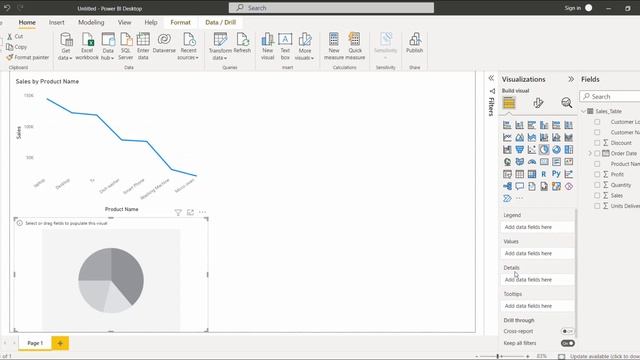The image size is (640, 360).
Task: Select the matrix visual
Action: tap(531, 174)
